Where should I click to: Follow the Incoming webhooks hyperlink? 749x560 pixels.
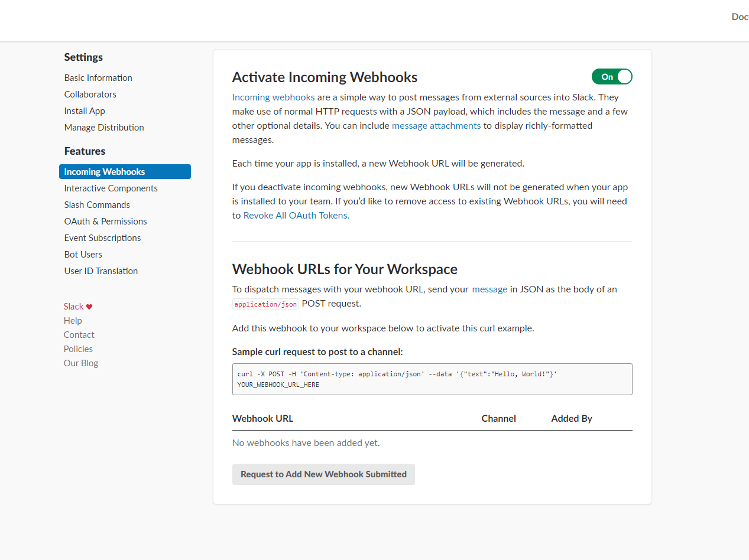click(273, 97)
